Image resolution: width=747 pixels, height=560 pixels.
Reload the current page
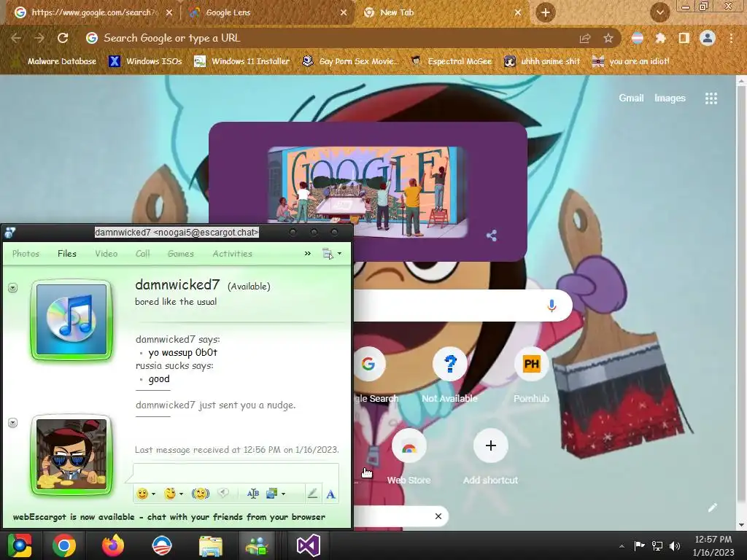click(63, 38)
